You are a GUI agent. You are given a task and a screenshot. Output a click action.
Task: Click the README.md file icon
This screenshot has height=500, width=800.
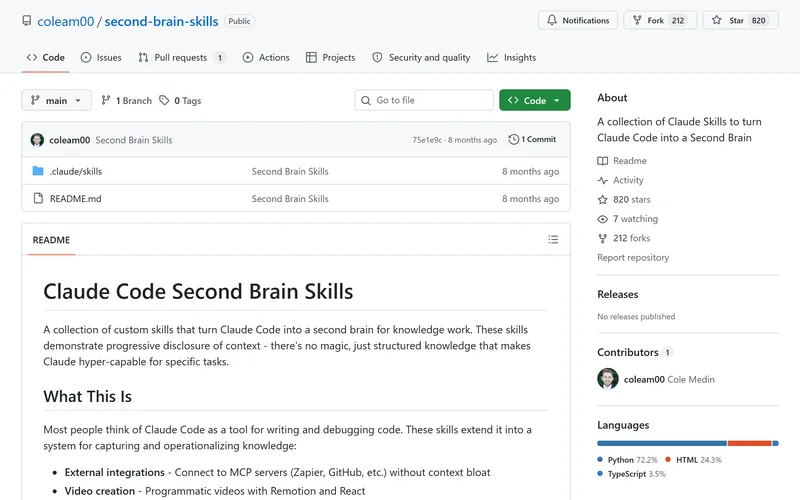pos(38,198)
